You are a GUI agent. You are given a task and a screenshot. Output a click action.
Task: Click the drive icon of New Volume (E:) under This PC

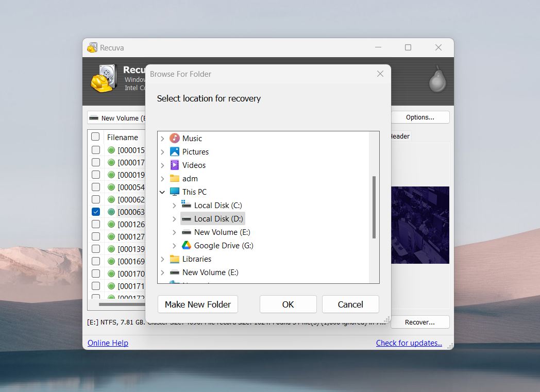click(x=187, y=232)
